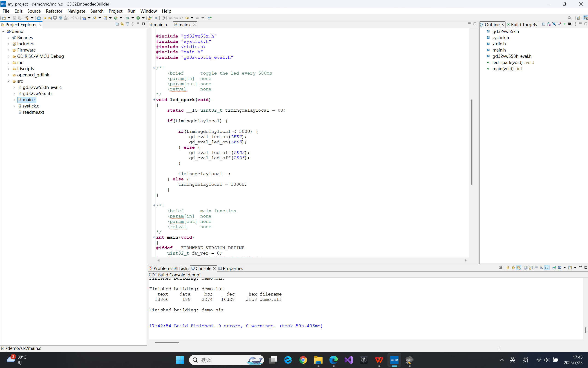Toggle Link with Editor in Project Explorer
This screenshot has height=368, width=588.
[x=122, y=24]
